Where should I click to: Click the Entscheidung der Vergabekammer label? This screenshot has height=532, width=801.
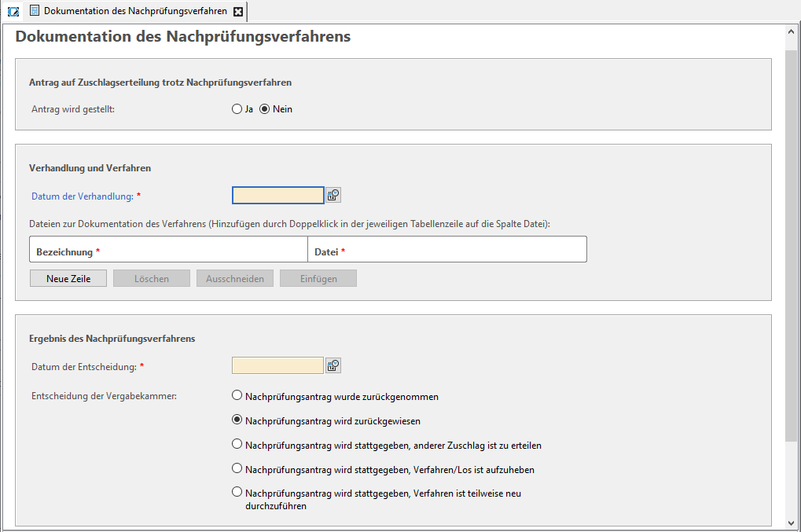(x=104, y=396)
